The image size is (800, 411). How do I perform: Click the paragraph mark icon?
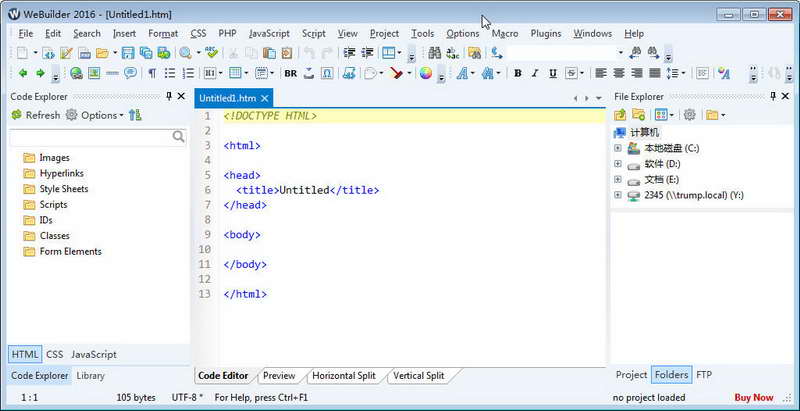(152, 73)
